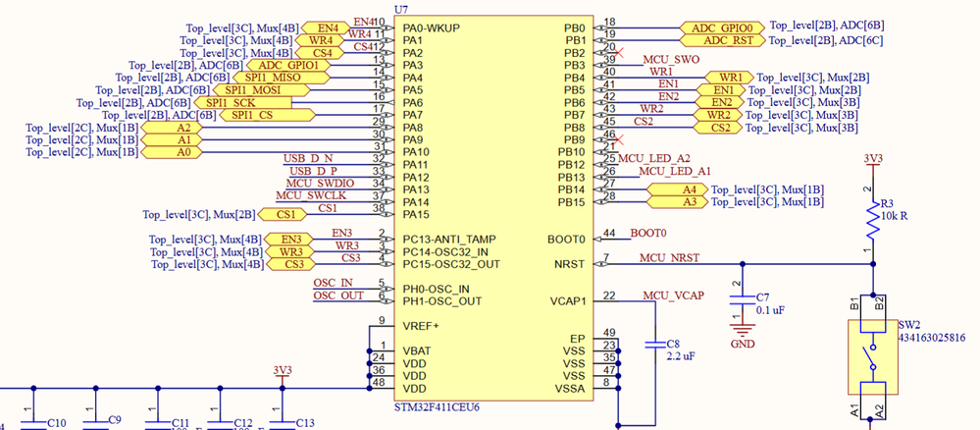Select the SPI1_MOSI port

coord(261,90)
